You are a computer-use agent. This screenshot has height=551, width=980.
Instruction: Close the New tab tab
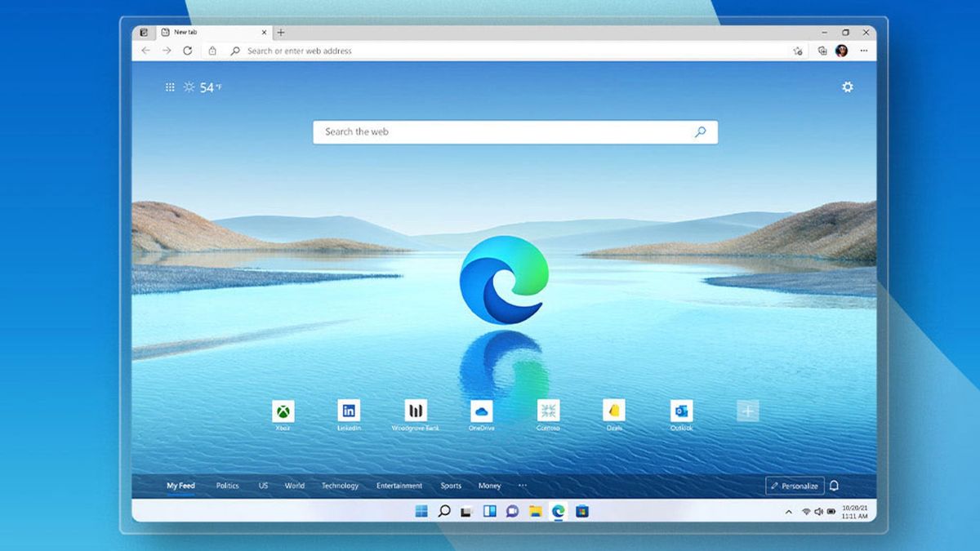pos(263,33)
